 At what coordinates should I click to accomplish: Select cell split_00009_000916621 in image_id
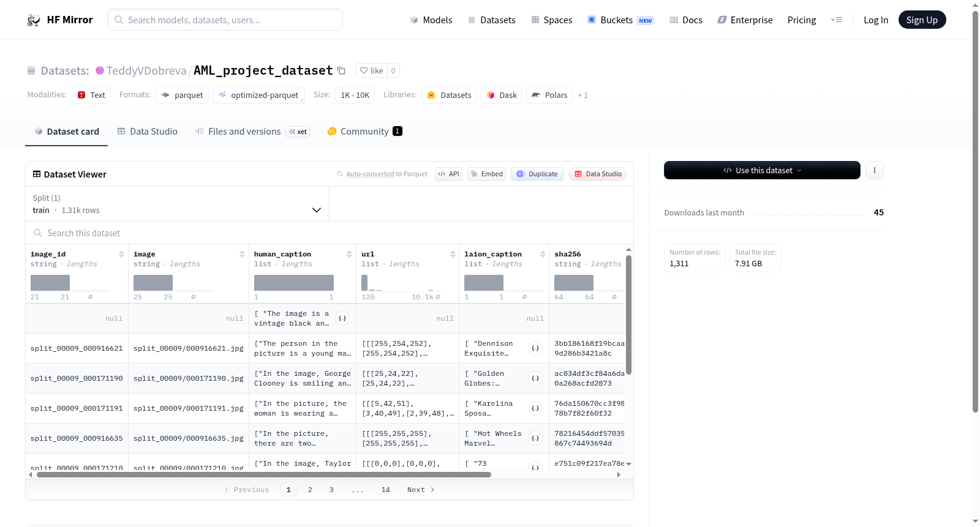(77, 348)
